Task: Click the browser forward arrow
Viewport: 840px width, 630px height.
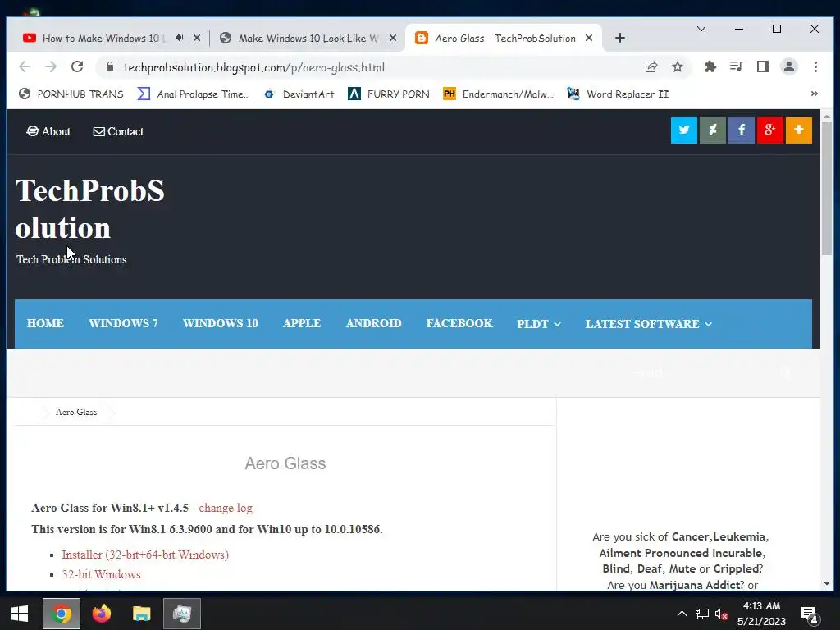Action: (x=51, y=67)
